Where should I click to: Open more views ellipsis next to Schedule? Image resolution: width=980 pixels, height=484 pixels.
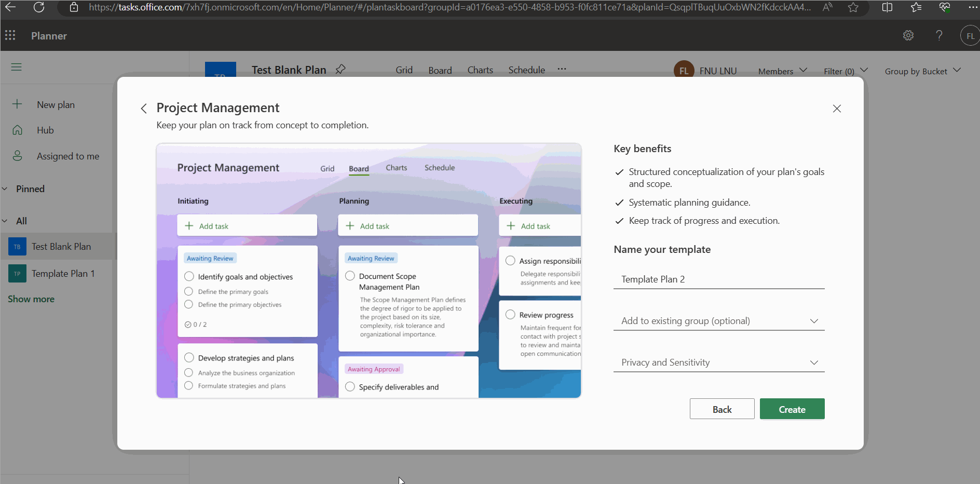click(x=562, y=69)
